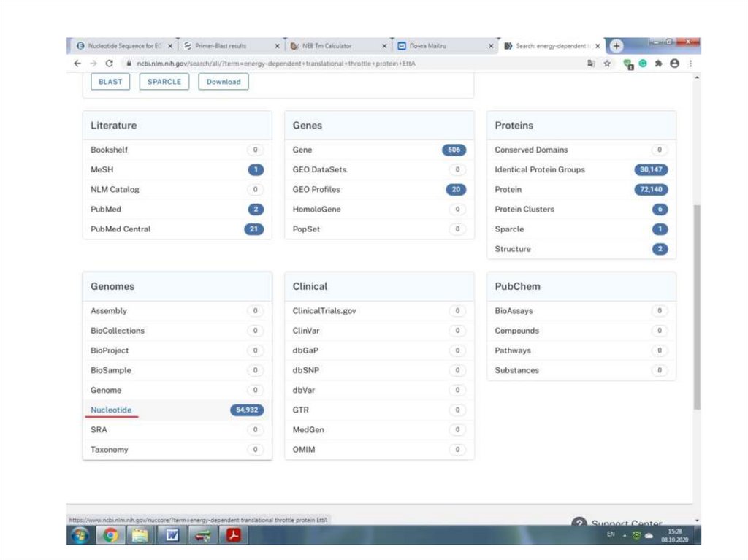Open Adobe Acrobat taskbar icon

234,535
